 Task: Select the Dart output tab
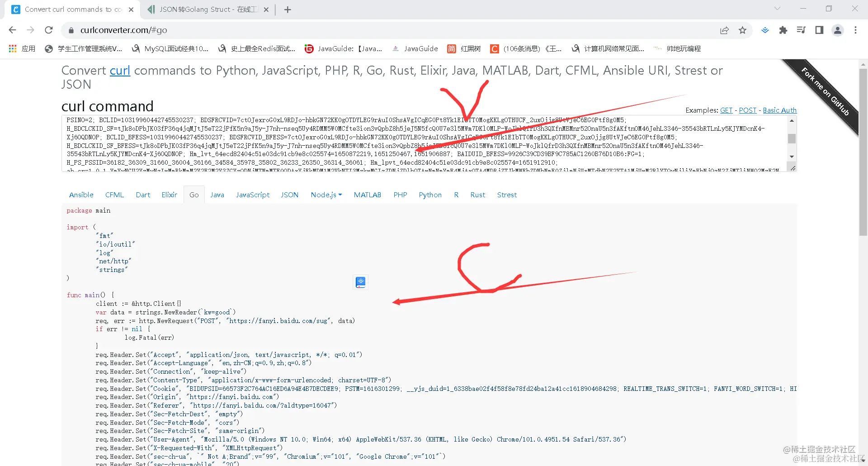point(143,195)
